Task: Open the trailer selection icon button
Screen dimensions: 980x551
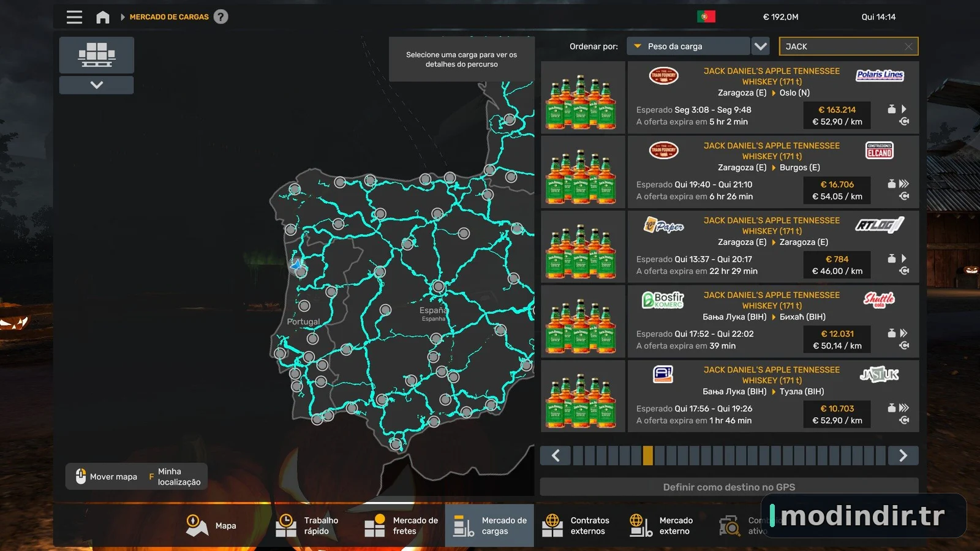Action: [x=97, y=55]
